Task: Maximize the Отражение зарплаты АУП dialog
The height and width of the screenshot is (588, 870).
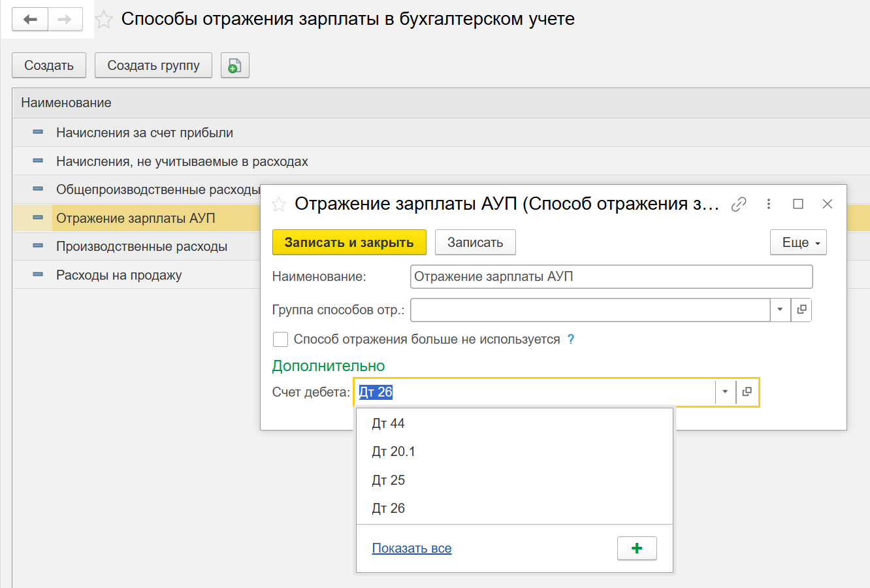Action: coord(798,204)
